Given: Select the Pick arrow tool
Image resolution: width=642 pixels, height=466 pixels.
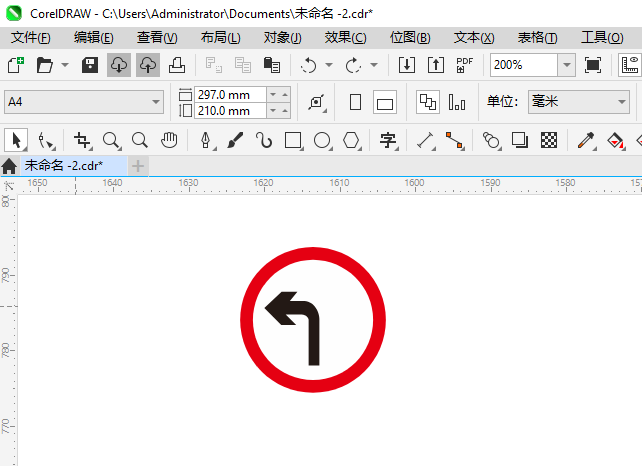Looking at the screenshot, I should [x=16, y=140].
